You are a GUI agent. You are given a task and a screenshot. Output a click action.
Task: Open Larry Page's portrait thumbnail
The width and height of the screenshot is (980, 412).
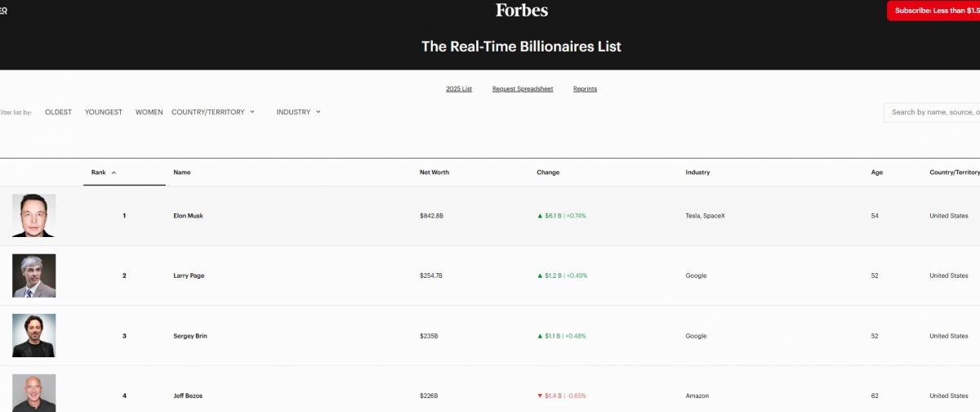[34, 275]
